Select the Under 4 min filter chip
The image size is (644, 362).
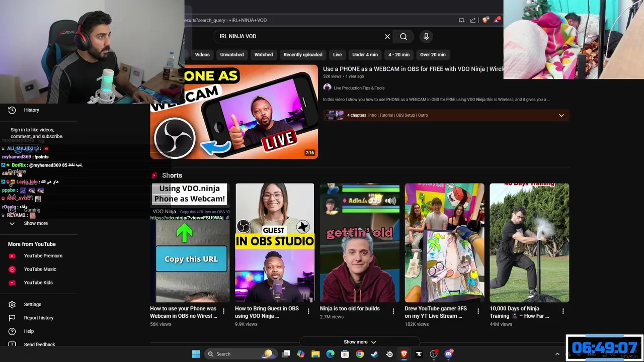click(365, 55)
